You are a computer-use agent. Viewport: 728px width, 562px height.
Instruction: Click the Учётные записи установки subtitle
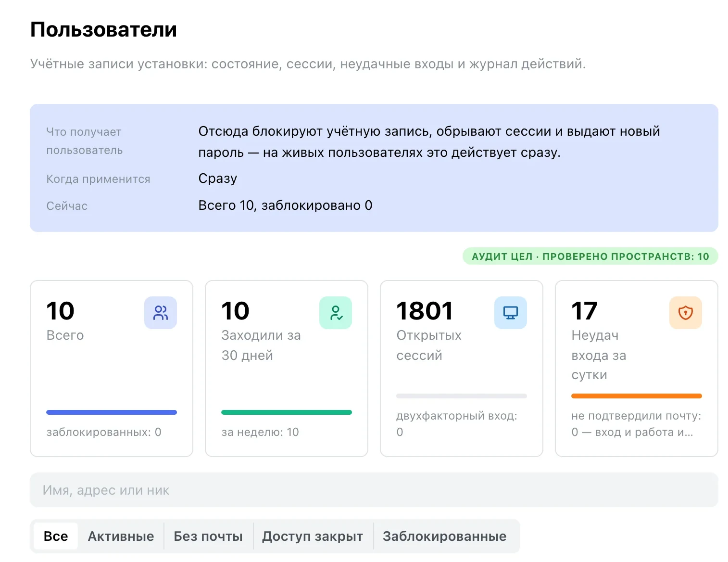308,64
